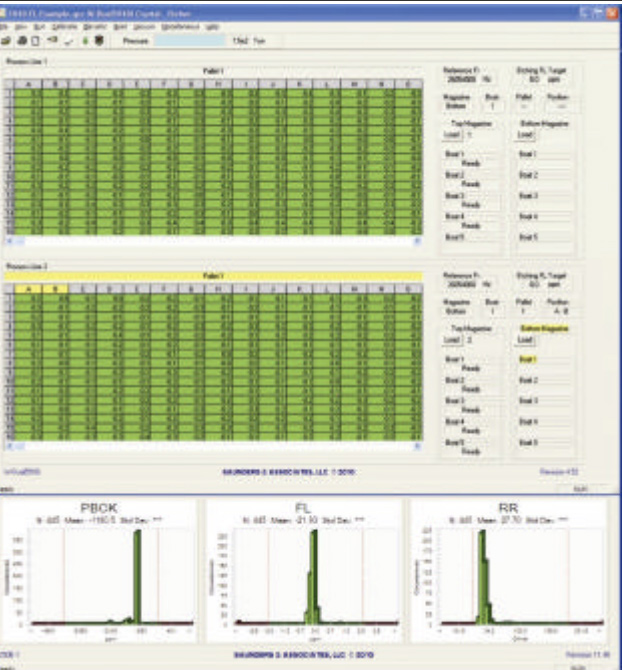Image resolution: width=622 pixels, height=670 pixels.
Task: Click left scroll arrow under Process Line 2 grid
Action: (x=9, y=446)
